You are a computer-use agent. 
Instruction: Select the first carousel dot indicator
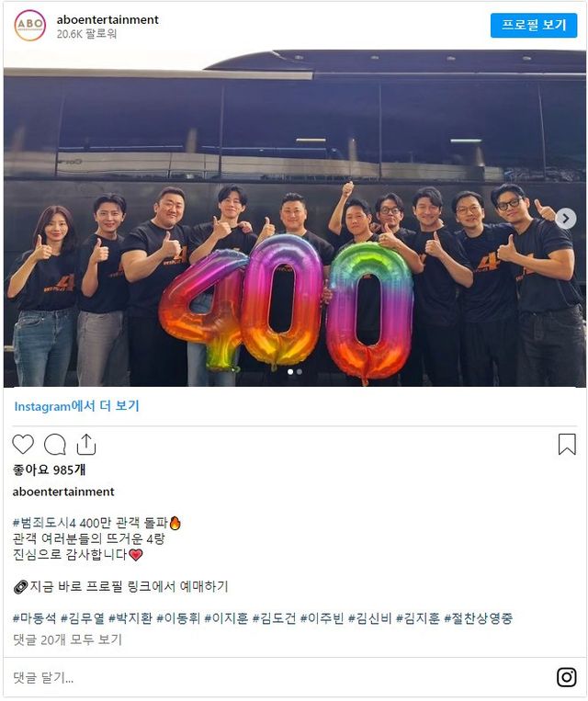point(290,371)
